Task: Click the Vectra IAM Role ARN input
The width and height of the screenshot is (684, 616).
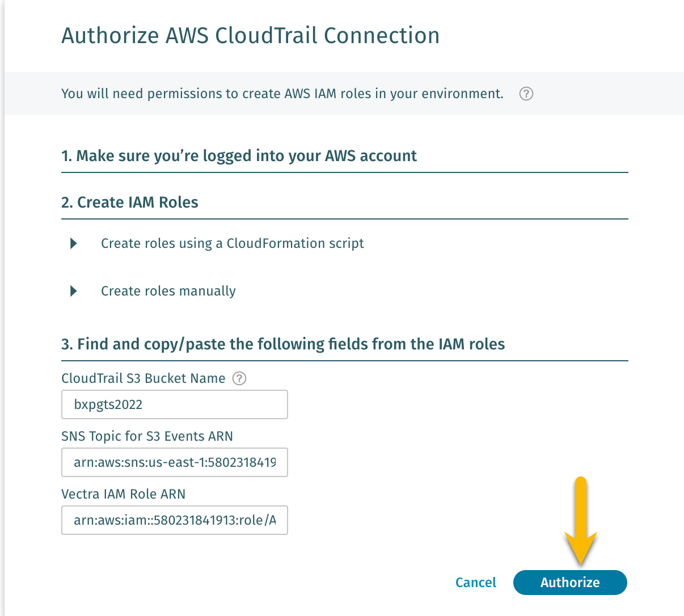Action: (x=174, y=520)
